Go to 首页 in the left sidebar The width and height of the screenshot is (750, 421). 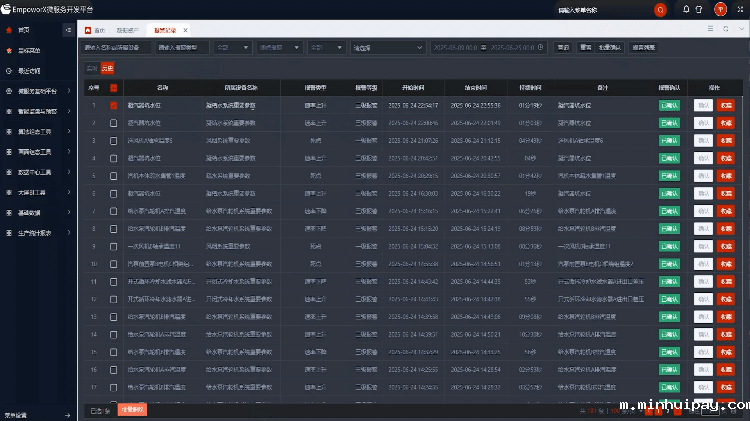[x=24, y=30]
